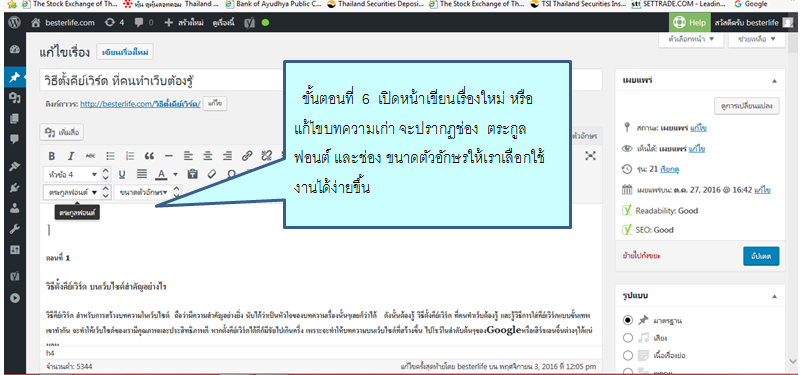This screenshot has height=375, width=800.
Task: Collapse the publish panel
Action: tap(774, 81)
